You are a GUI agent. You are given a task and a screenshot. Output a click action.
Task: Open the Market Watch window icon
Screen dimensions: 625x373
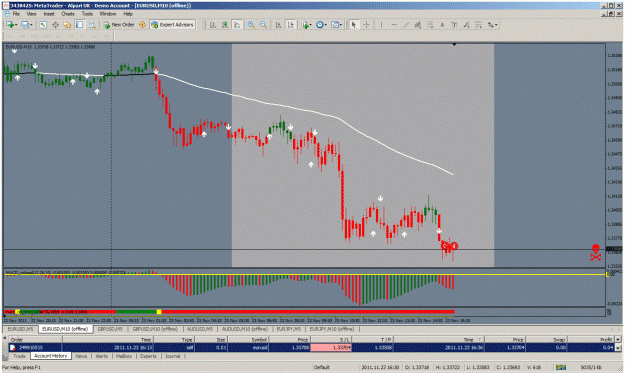(43, 25)
